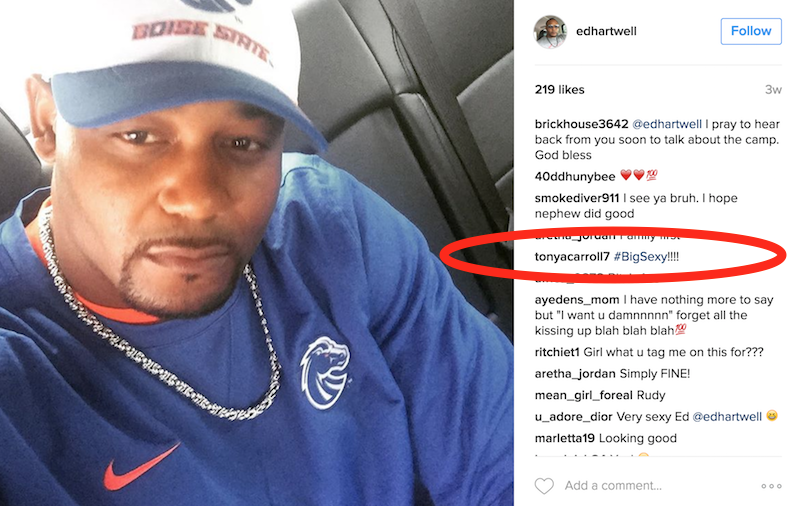800x506 pixels.
Task: Follow the edhartwell account
Action: tap(751, 31)
